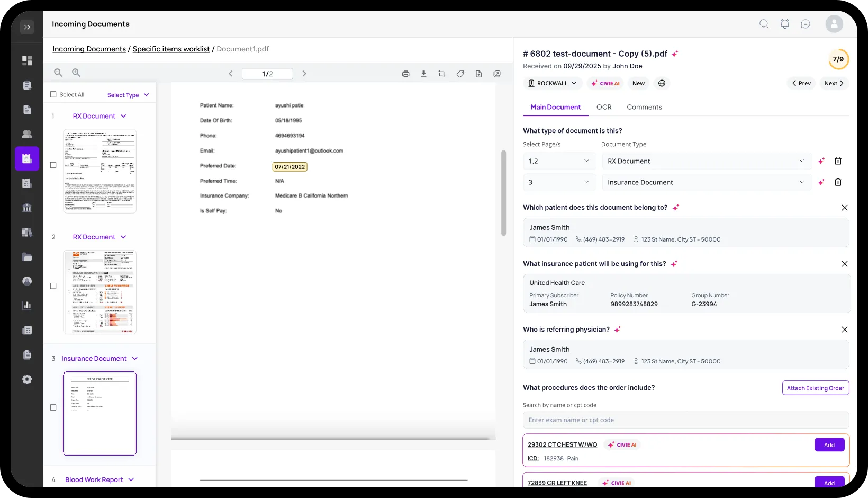The image size is (868, 498).
Task: Switch to the OCR tab
Action: (603, 107)
